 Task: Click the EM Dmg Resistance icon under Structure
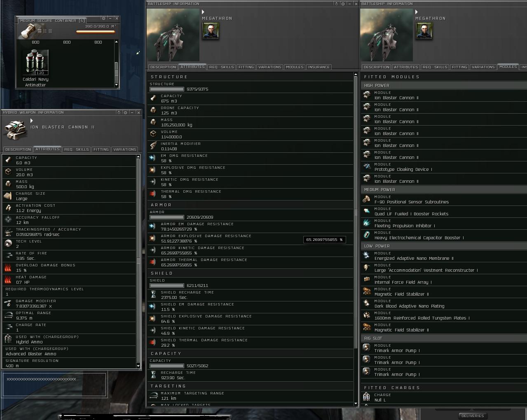click(x=153, y=158)
